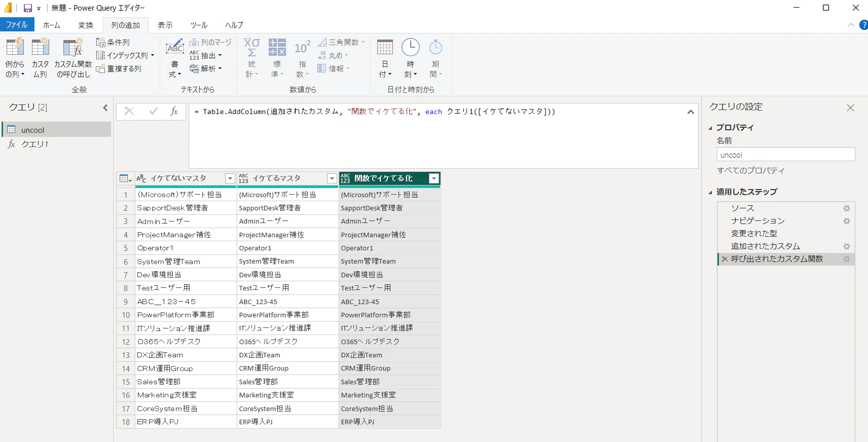Open filter dropdown for イケてないマスタ column
Screen dimensions: 868x442
(230, 178)
